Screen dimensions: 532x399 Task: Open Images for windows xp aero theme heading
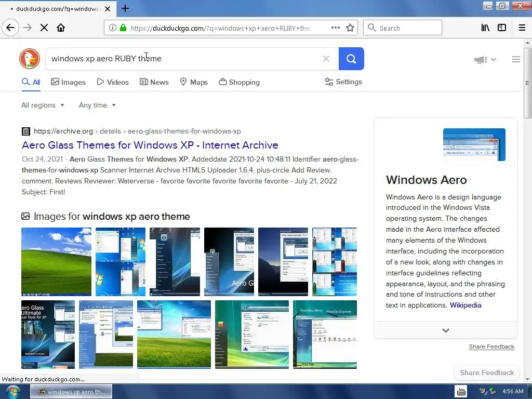112,217
